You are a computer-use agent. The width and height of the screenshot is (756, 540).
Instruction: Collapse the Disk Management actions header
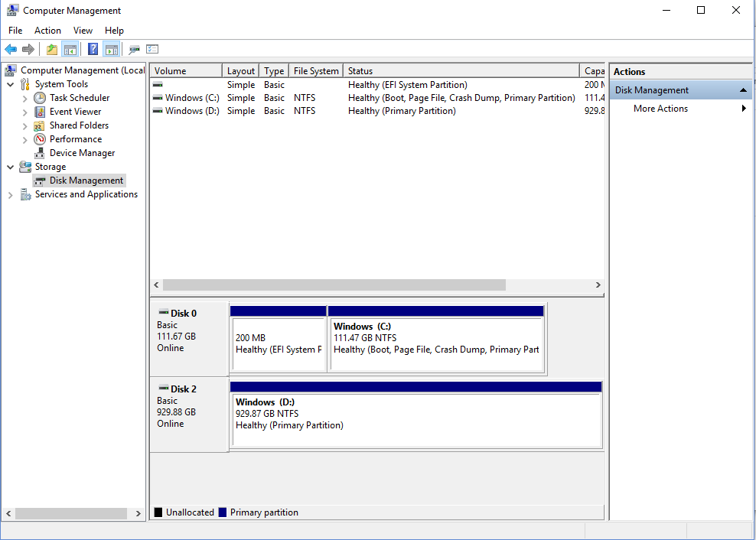[741, 89]
